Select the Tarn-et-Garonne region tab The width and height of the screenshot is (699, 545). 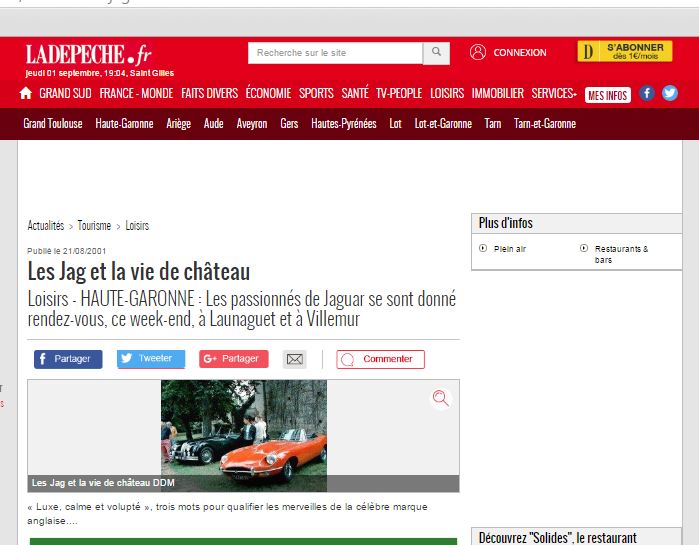[545, 123]
